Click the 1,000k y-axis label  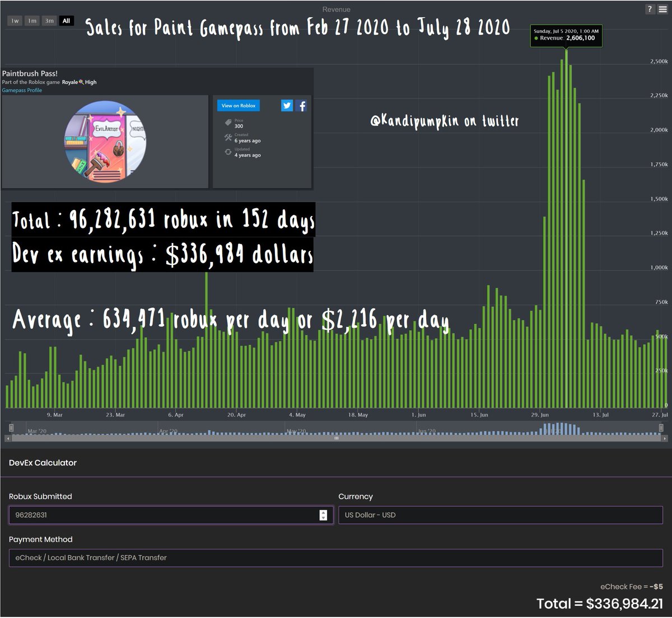pos(659,268)
